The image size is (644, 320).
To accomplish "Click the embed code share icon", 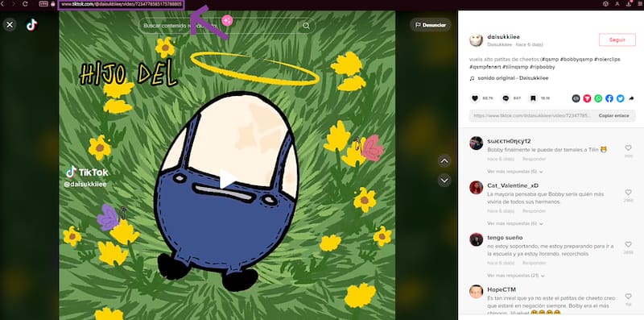I will [x=576, y=98].
